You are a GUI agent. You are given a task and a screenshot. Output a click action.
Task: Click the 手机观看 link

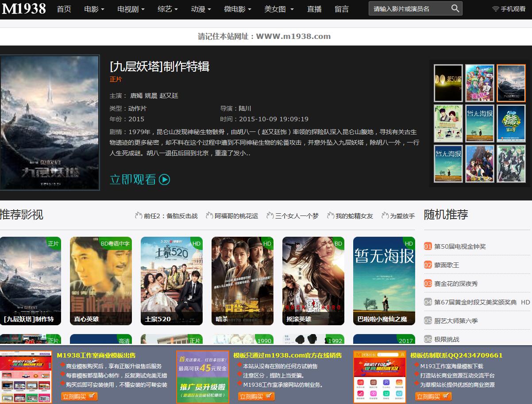(513, 9)
